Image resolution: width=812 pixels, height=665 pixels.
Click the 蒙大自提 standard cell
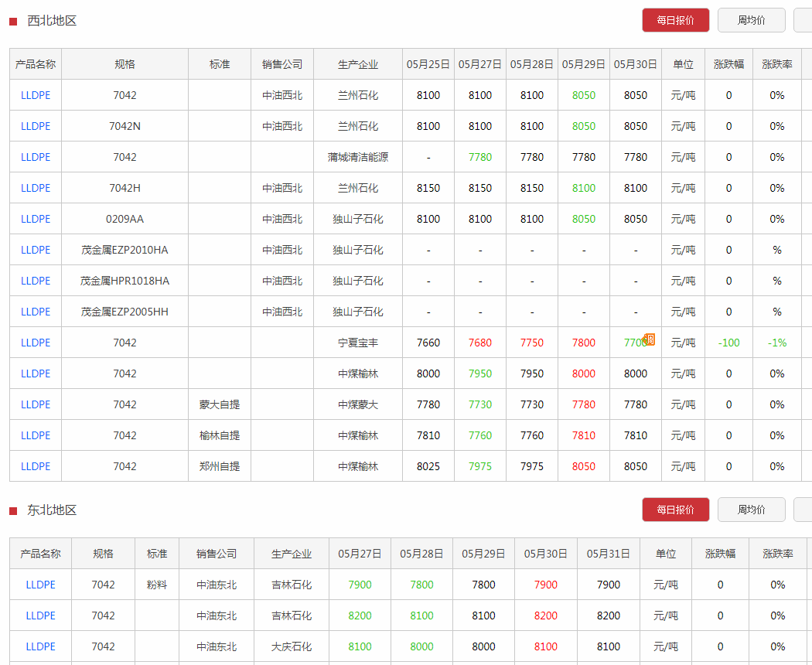click(x=220, y=404)
